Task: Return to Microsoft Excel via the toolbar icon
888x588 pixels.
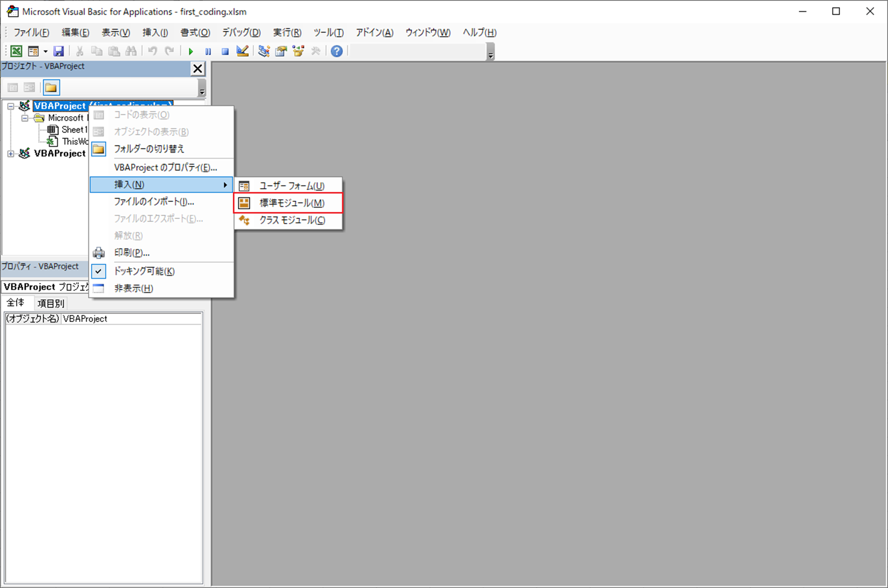Action: 16,51
